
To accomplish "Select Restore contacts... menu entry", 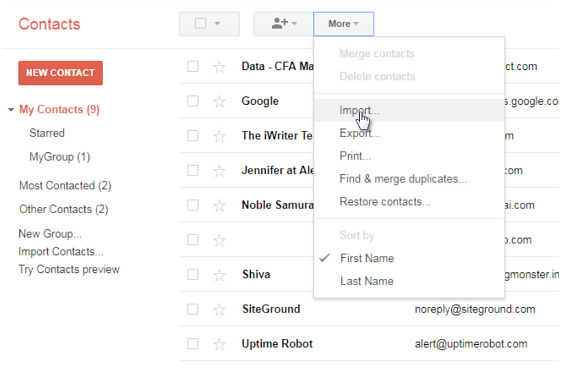I will click(409, 202).
